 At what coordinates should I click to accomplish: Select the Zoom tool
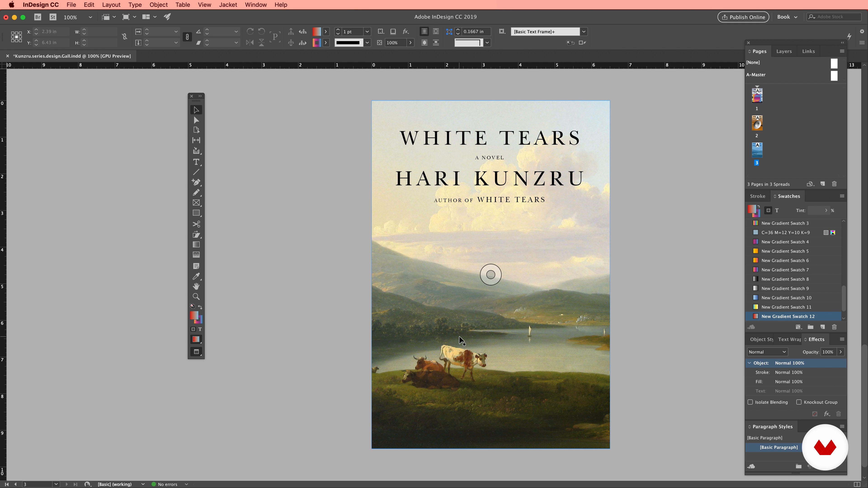(x=196, y=297)
